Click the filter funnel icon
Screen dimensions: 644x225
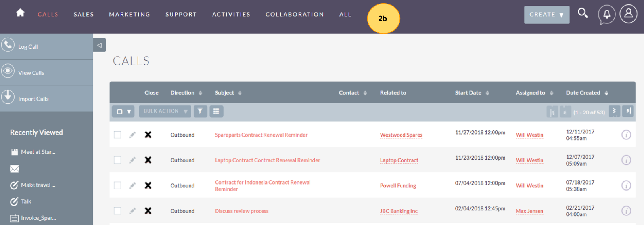point(200,111)
